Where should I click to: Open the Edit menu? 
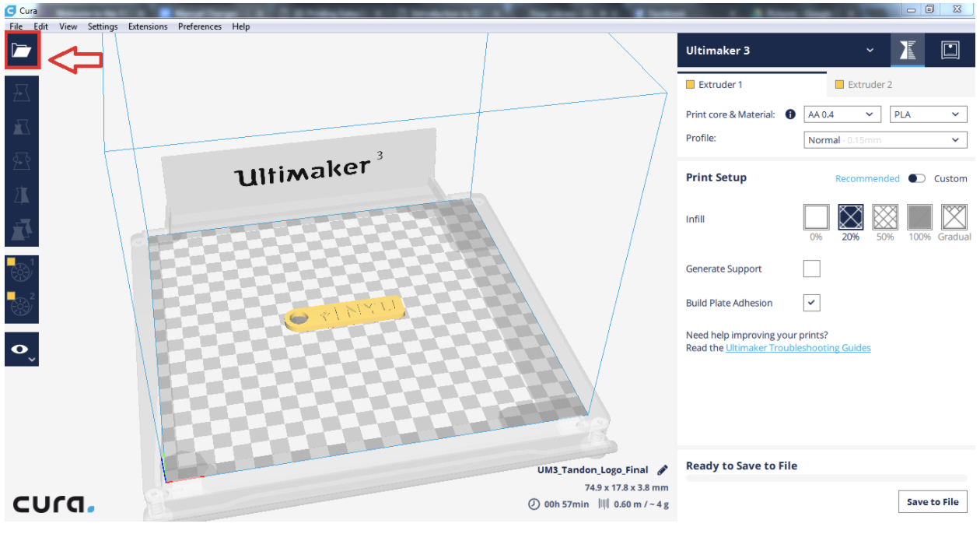click(x=40, y=26)
